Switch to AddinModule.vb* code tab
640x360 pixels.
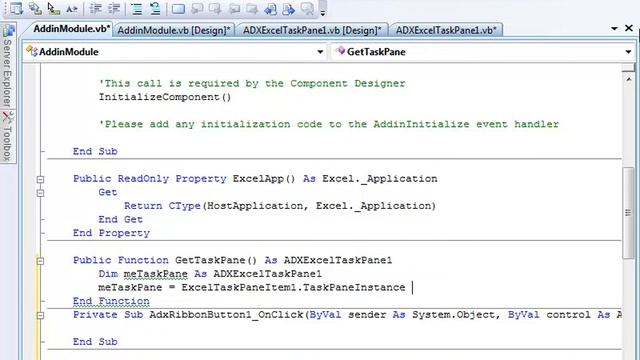point(71,29)
